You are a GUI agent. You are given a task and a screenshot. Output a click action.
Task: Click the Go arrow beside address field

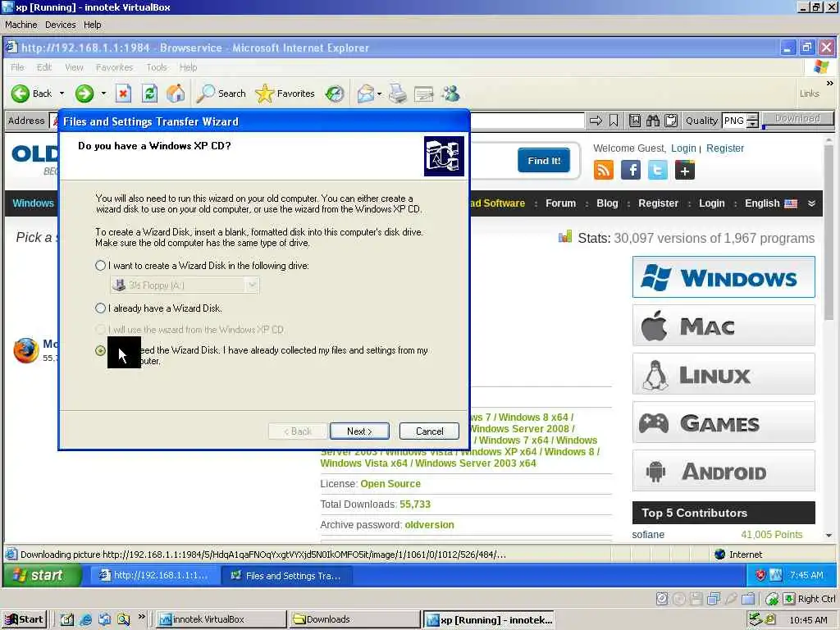[x=596, y=121]
